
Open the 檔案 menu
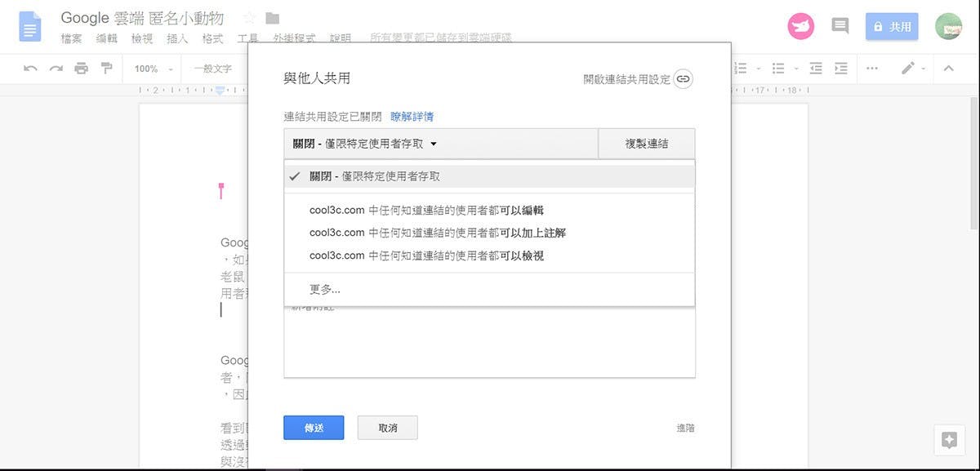point(72,38)
